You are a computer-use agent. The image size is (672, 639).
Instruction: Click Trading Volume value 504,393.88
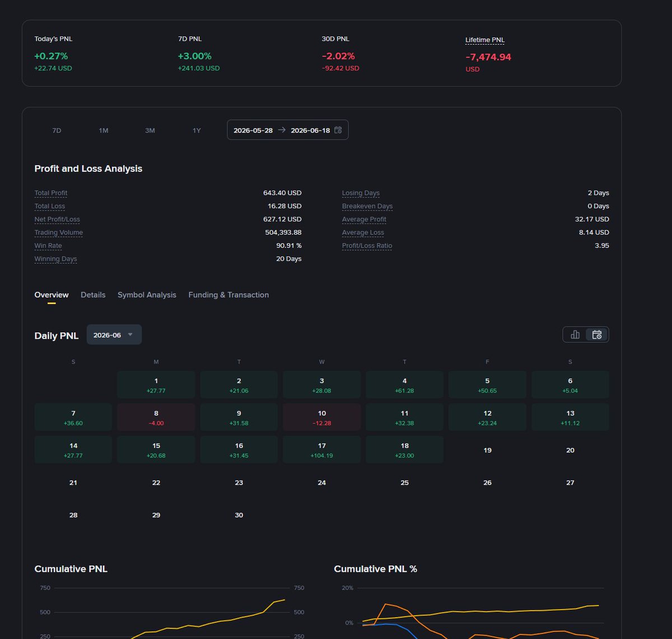[x=283, y=232]
